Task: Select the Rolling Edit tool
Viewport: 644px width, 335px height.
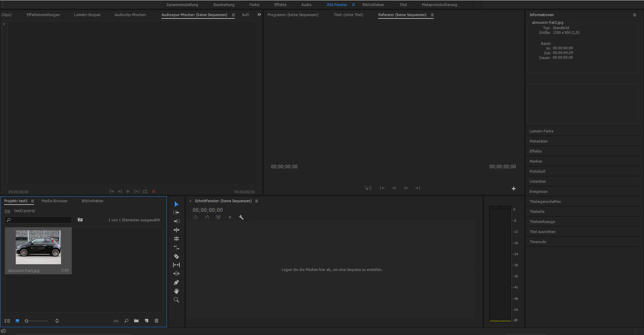Action: point(176,239)
